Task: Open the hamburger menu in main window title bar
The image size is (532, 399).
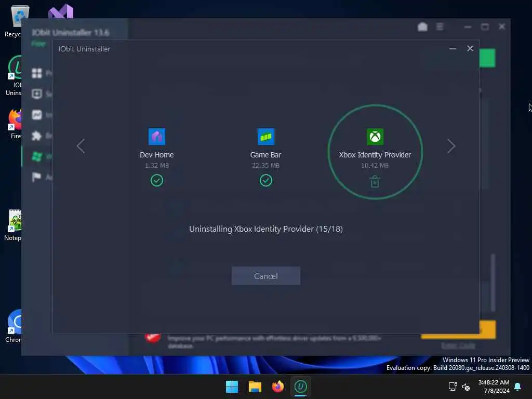Action: pos(440,27)
